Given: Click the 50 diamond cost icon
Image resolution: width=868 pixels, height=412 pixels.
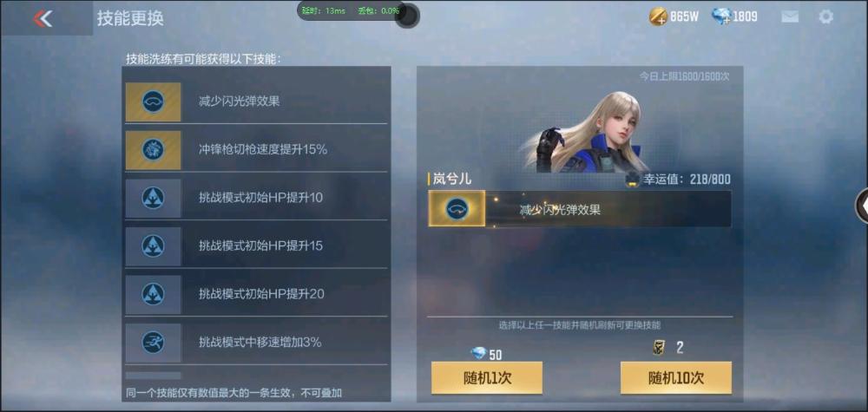Looking at the screenshot, I should [477, 353].
